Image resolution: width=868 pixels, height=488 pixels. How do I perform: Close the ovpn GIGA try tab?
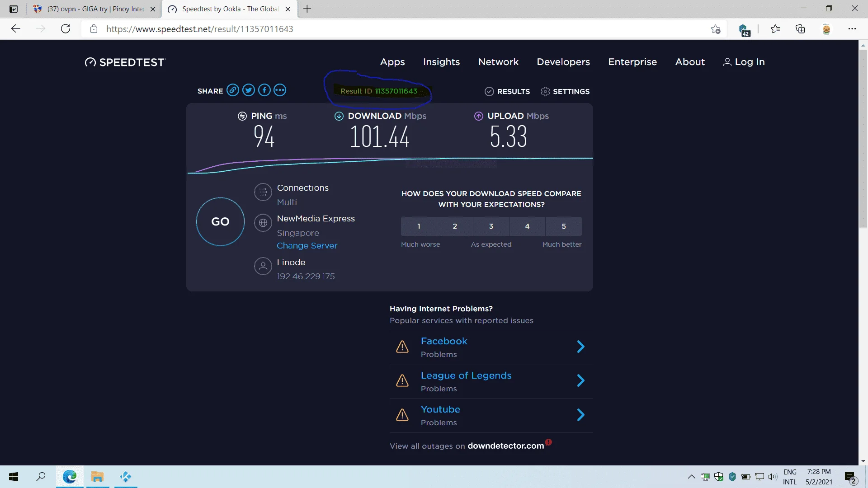point(153,9)
